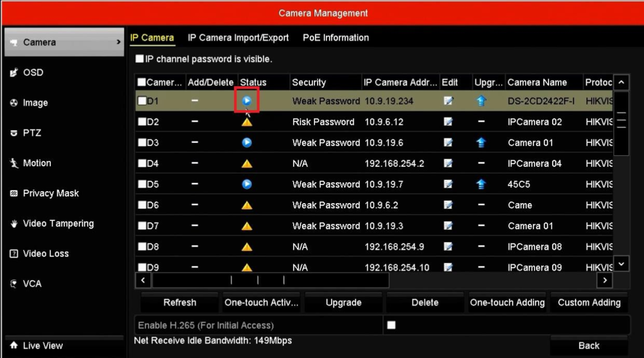Image resolution: width=644 pixels, height=358 pixels.
Task: Click the upgrade arrow icon for D5
Action: pyautogui.click(x=481, y=184)
